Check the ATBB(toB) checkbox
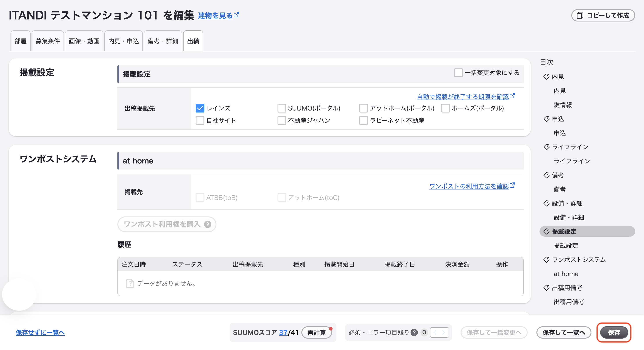This screenshot has width=644, height=350. [x=200, y=198]
